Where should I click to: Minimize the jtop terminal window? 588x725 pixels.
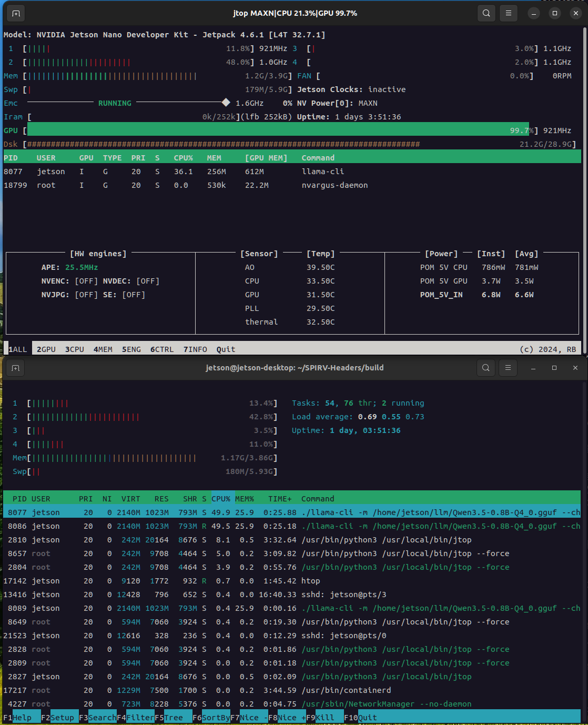tap(534, 13)
